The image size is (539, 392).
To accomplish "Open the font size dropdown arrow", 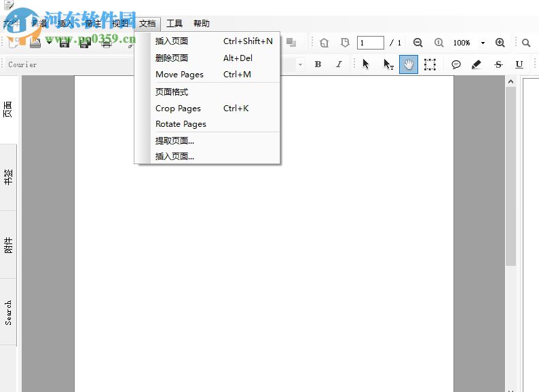I will point(300,64).
